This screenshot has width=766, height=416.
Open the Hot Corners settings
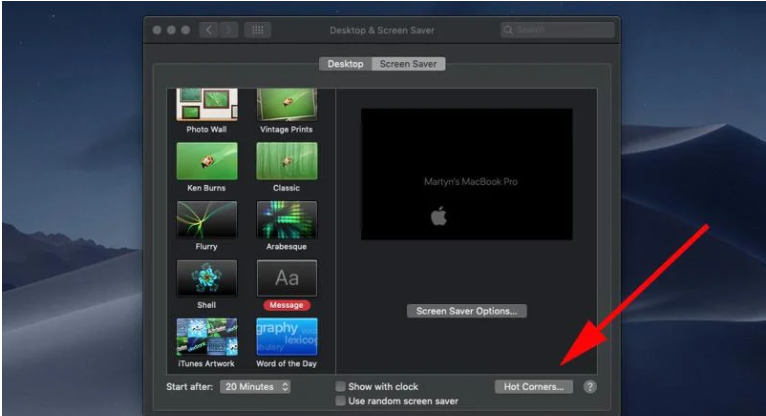click(x=534, y=387)
